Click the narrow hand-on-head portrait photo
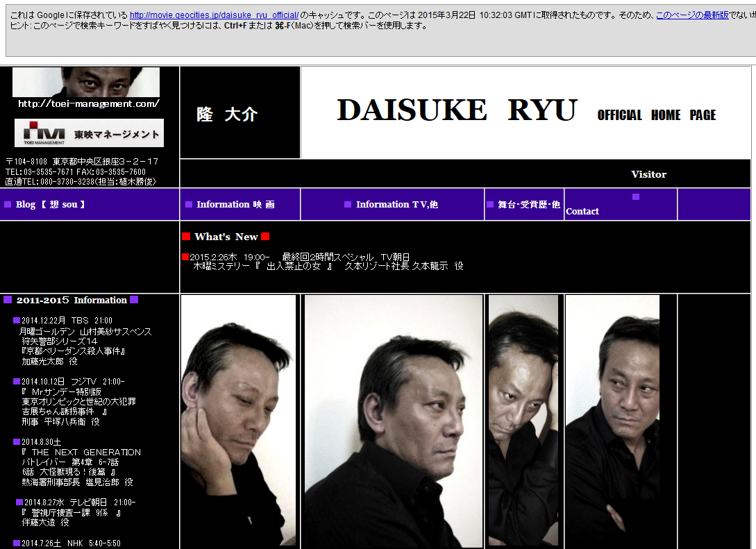 coord(523,421)
